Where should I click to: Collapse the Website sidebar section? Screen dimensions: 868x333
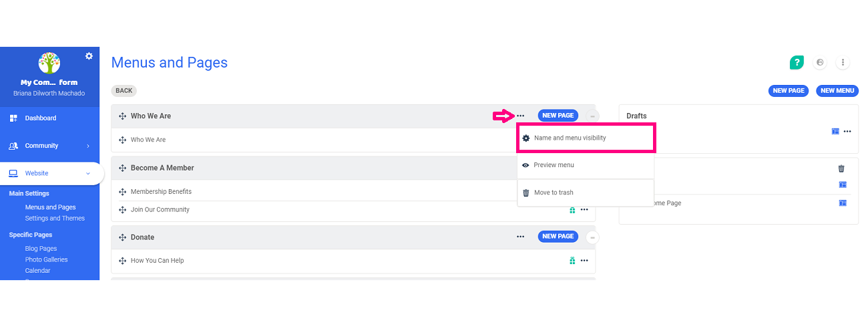tap(88, 174)
